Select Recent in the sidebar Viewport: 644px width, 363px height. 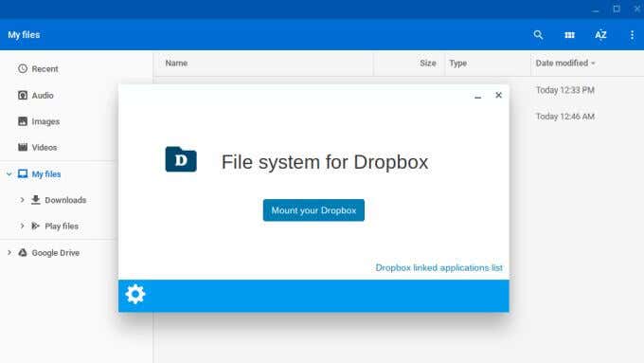[x=45, y=69]
